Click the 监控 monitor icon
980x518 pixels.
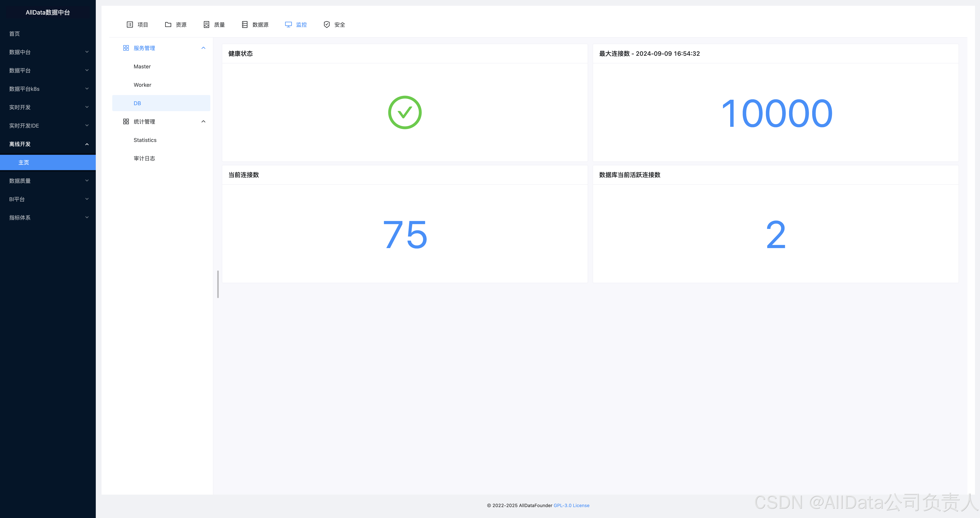point(288,25)
